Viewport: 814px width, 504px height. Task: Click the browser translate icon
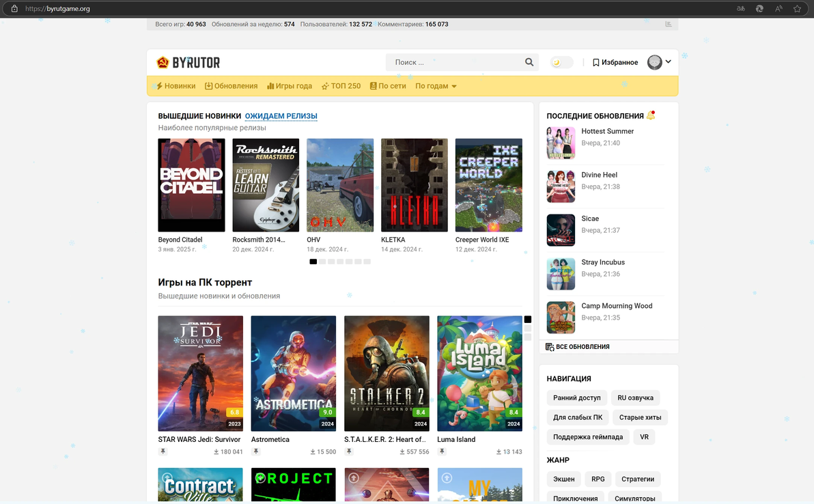coord(741,9)
